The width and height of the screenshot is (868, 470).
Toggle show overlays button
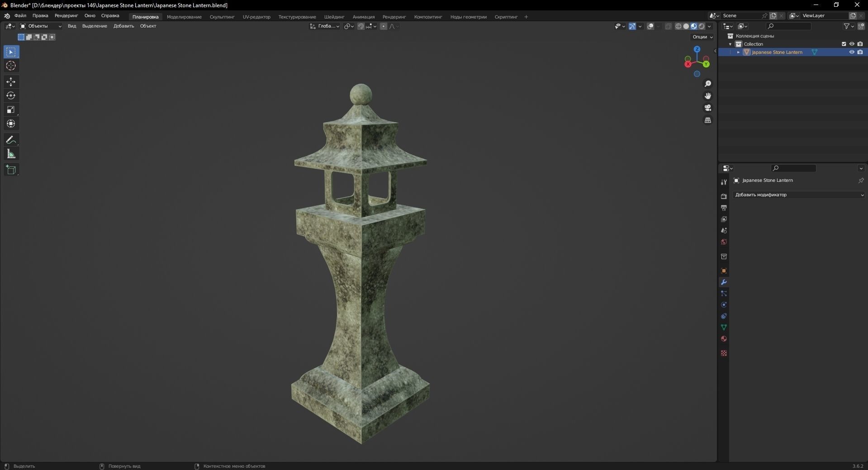pos(650,26)
